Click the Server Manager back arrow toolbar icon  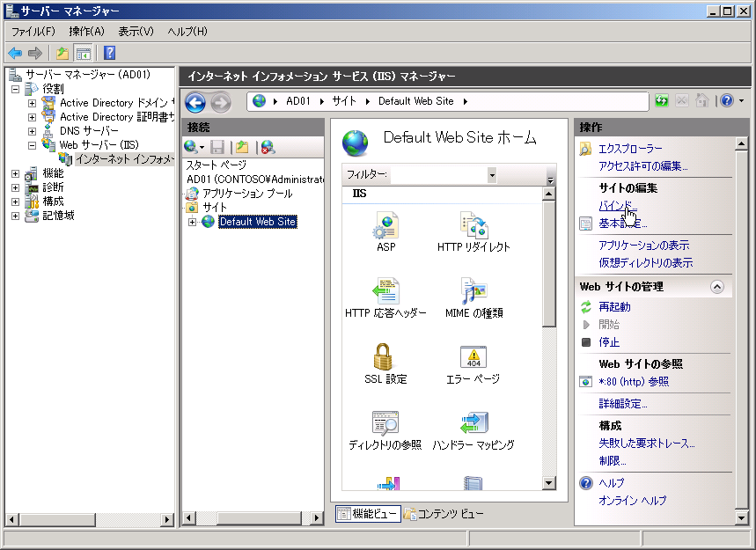click(16, 53)
